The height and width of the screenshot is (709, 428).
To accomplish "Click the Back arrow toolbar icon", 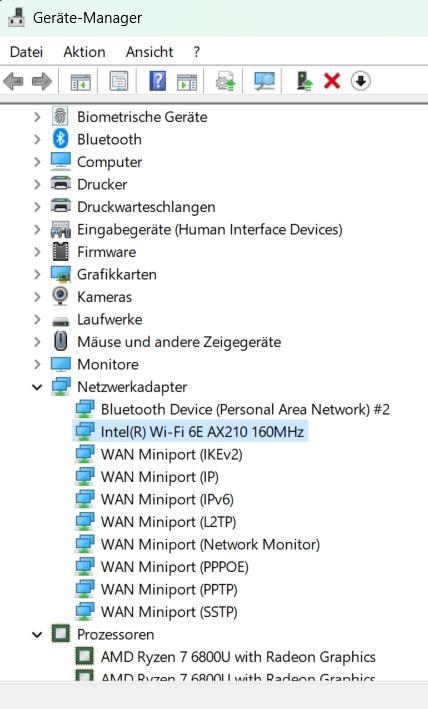I will (x=13, y=82).
